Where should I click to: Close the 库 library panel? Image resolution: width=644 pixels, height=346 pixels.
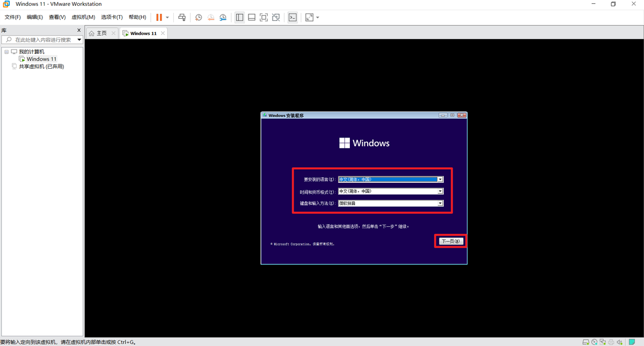79,31
